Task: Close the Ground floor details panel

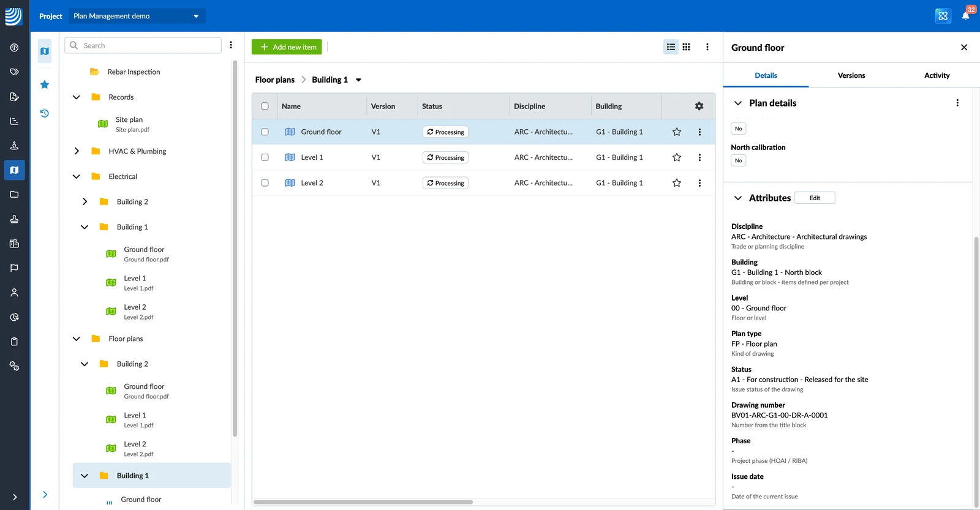Action: click(x=964, y=48)
